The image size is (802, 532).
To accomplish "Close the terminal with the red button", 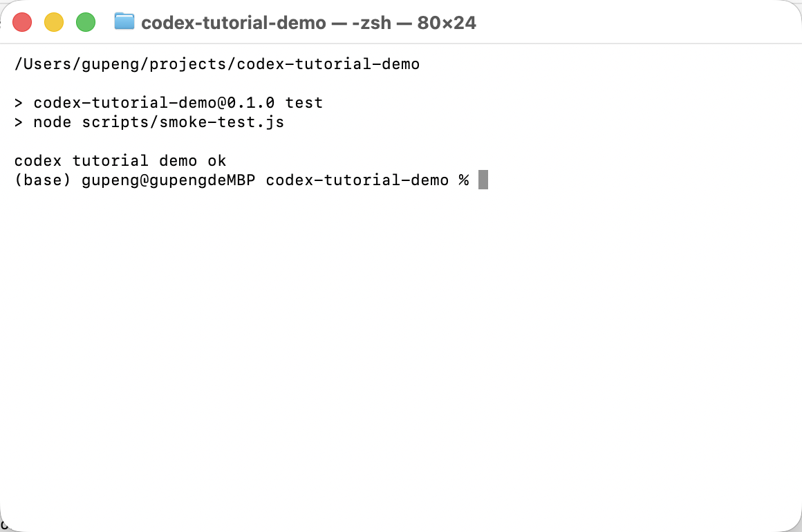I will point(22,23).
